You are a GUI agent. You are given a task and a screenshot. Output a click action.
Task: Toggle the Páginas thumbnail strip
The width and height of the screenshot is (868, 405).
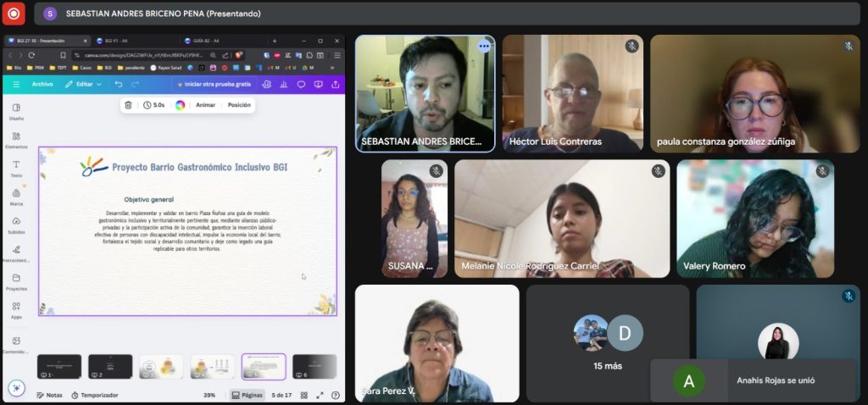(x=248, y=395)
